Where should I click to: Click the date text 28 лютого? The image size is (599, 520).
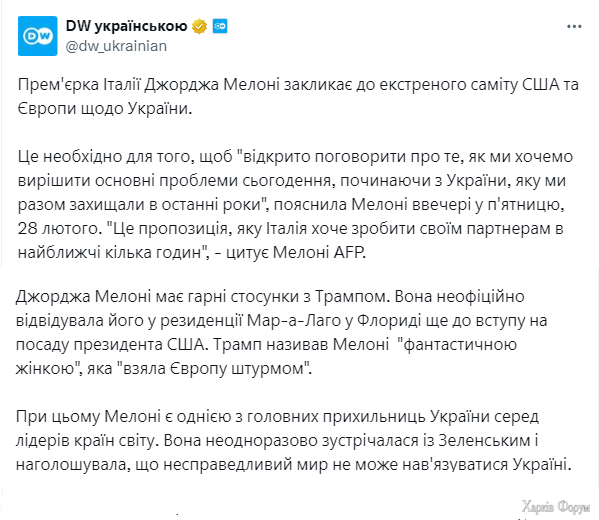[x=59, y=228]
